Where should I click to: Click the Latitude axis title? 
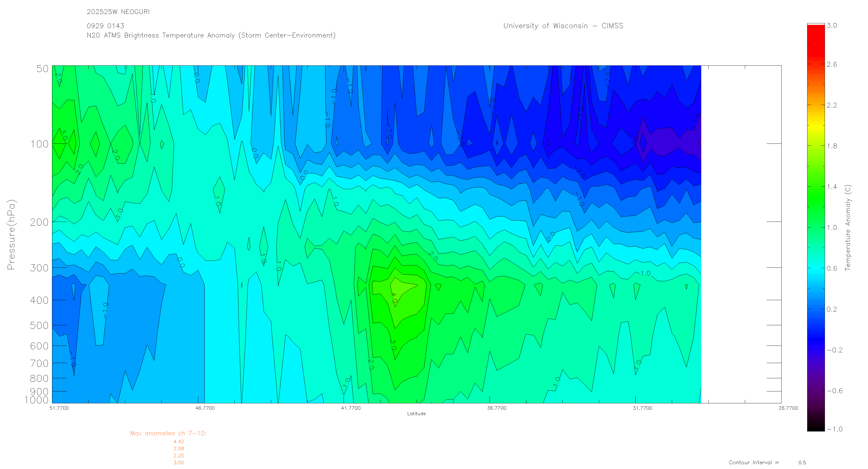(x=416, y=414)
